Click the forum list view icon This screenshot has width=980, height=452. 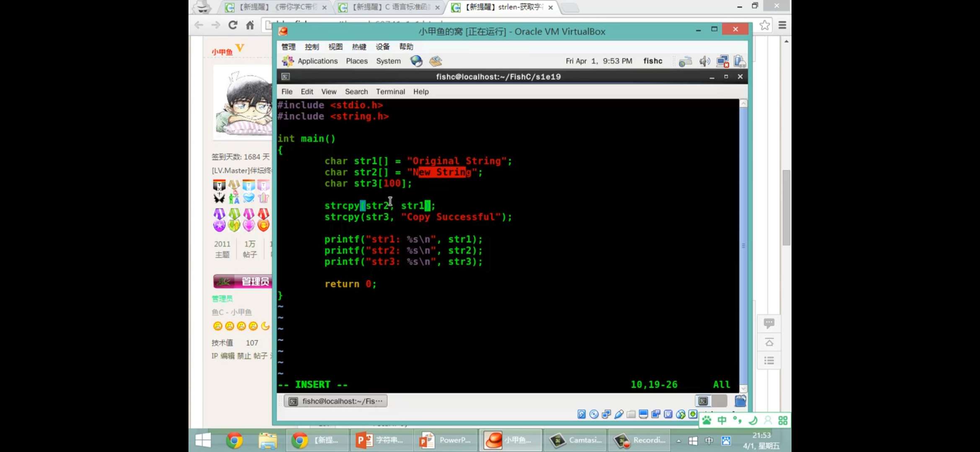pyautogui.click(x=769, y=361)
